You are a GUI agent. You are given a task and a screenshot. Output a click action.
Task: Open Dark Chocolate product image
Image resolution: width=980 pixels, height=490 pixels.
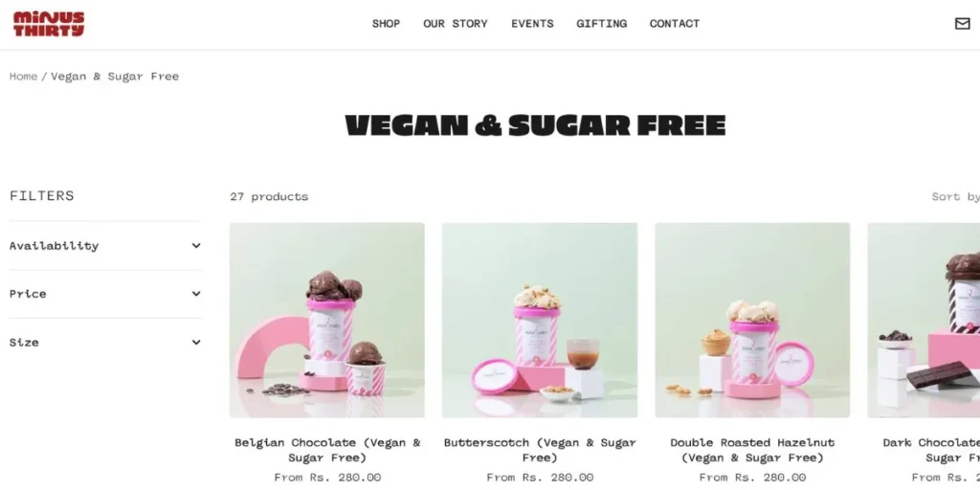point(924,320)
